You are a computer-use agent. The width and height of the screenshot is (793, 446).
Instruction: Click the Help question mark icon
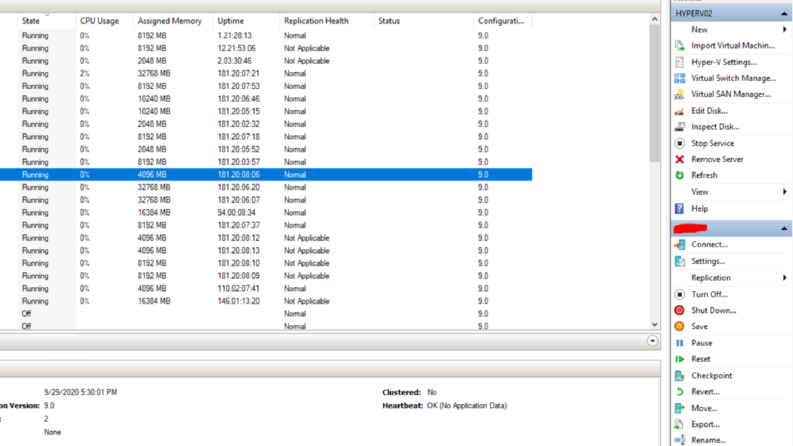click(x=680, y=208)
